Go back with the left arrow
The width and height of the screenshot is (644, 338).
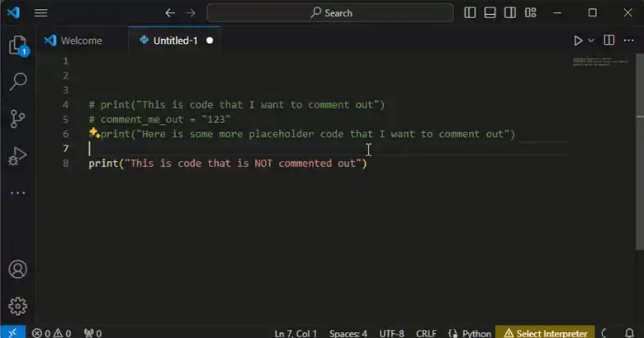170,12
